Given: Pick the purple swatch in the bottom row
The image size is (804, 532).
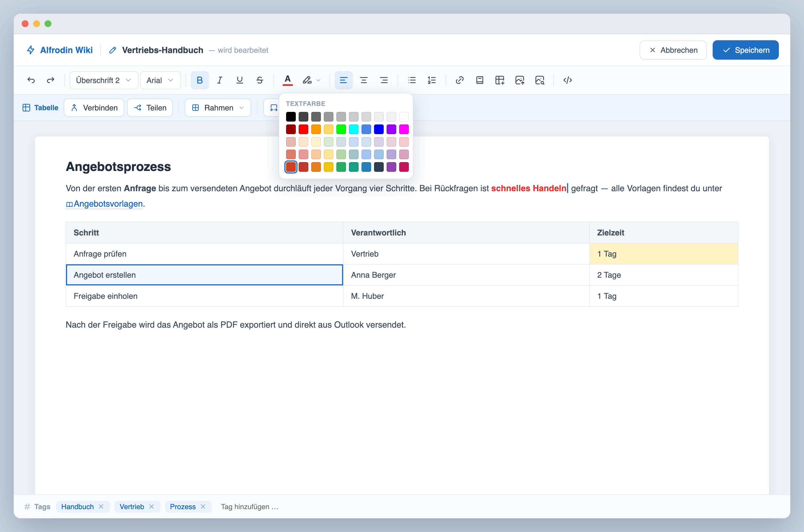Looking at the screenshot, I should (391, 167).
